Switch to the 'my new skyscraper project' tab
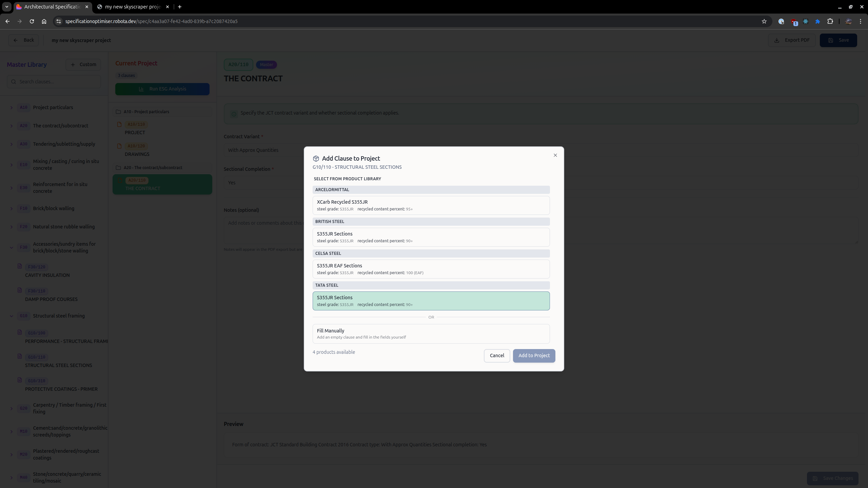868x488 pixels. pyautogui.click(x=132, y=7)
